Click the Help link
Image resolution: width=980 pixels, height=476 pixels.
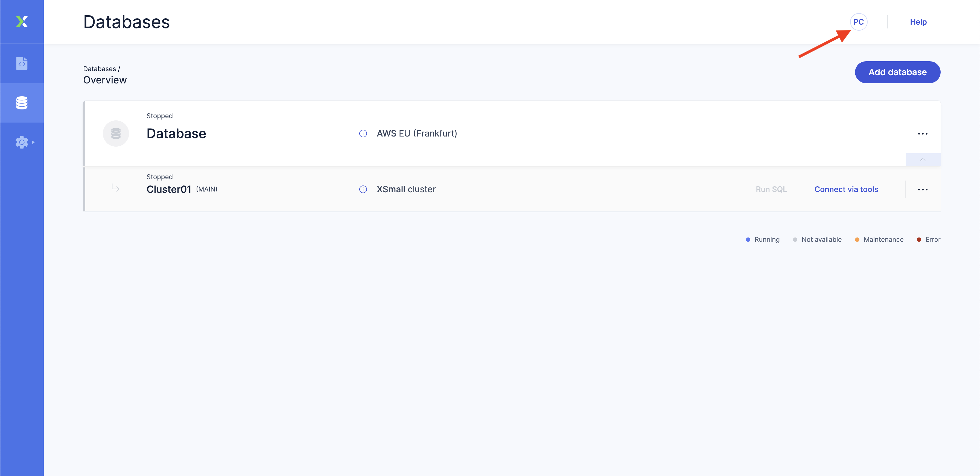[918, 22]
